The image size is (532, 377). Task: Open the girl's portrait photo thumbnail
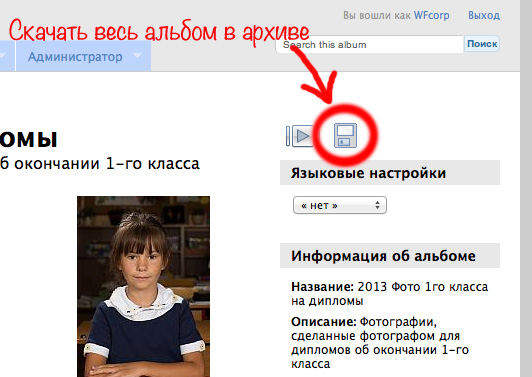click(x=143, y=286)
